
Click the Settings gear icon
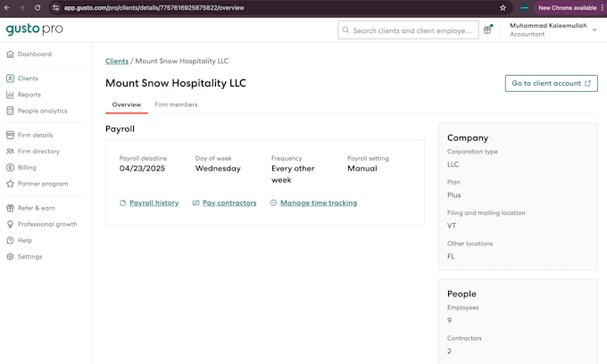pos(10,257)
